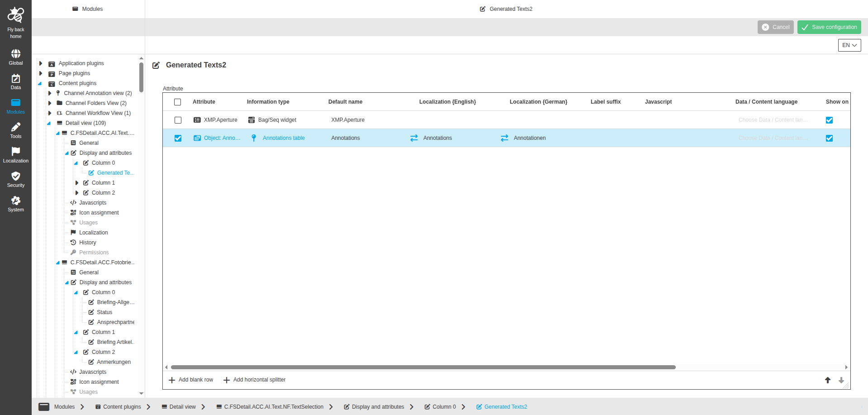Select Briefing-Allge... tree item
The image size is (868, 415).
(x=111, y=302)
